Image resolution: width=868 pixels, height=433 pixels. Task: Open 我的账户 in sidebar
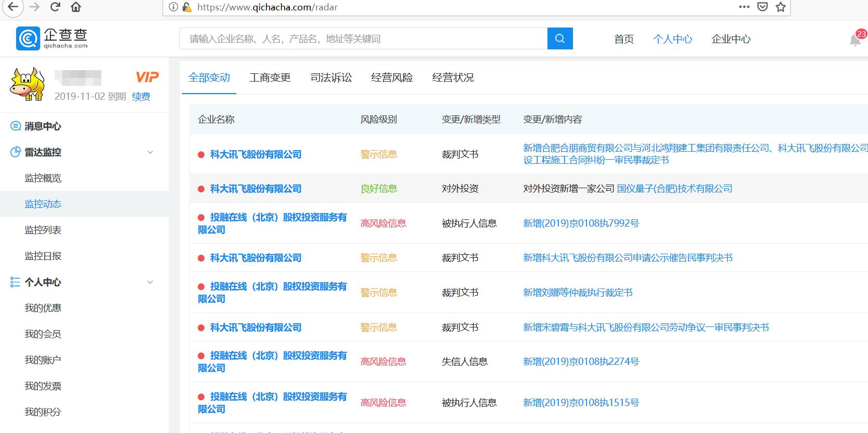(43, 360)
